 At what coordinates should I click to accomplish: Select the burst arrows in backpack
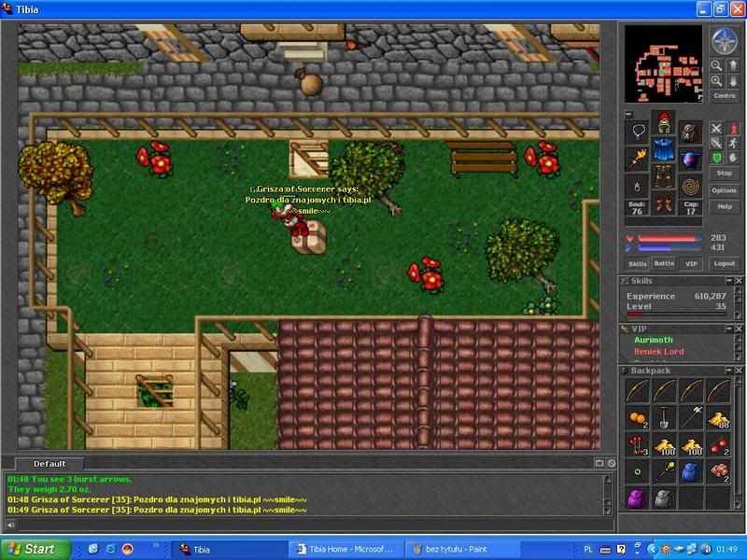[638, 445]
